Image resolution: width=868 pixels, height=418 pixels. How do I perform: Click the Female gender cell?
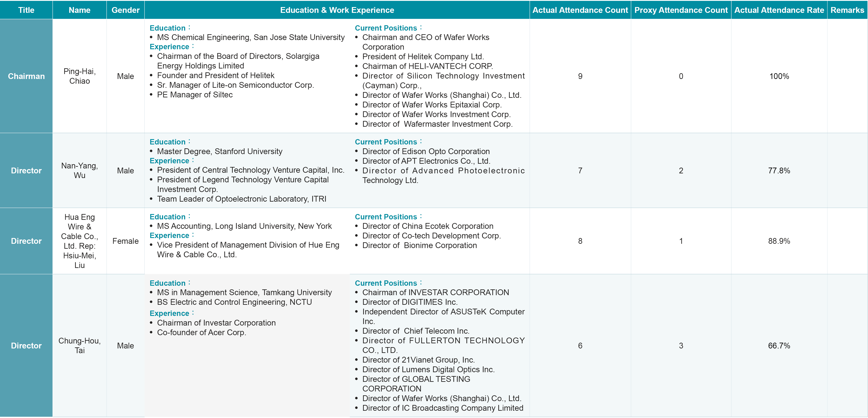click(x=125, y=241)
